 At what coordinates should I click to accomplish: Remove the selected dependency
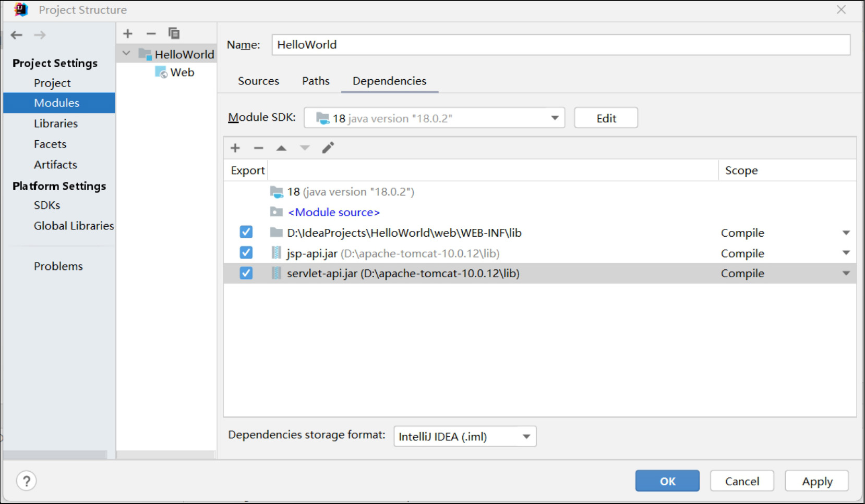(258, 148)
